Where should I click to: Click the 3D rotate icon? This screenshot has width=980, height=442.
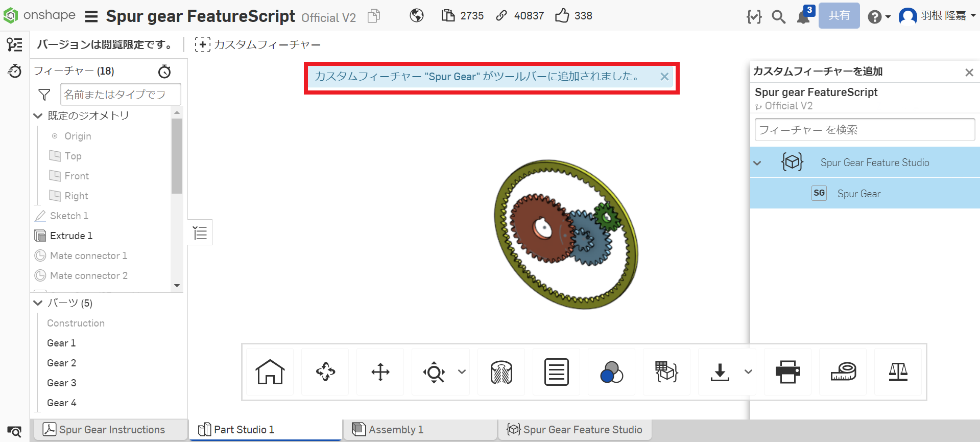325,372
